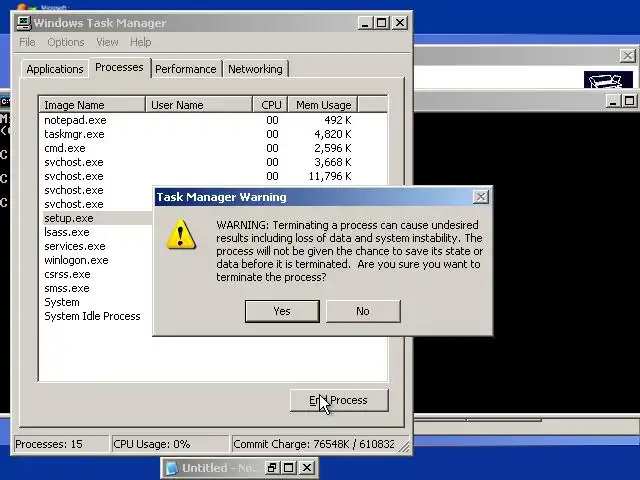Image resolution: width=640 pixels, height=480 pixels.
Task: Switch to the Applications tab
Action: 55,69
